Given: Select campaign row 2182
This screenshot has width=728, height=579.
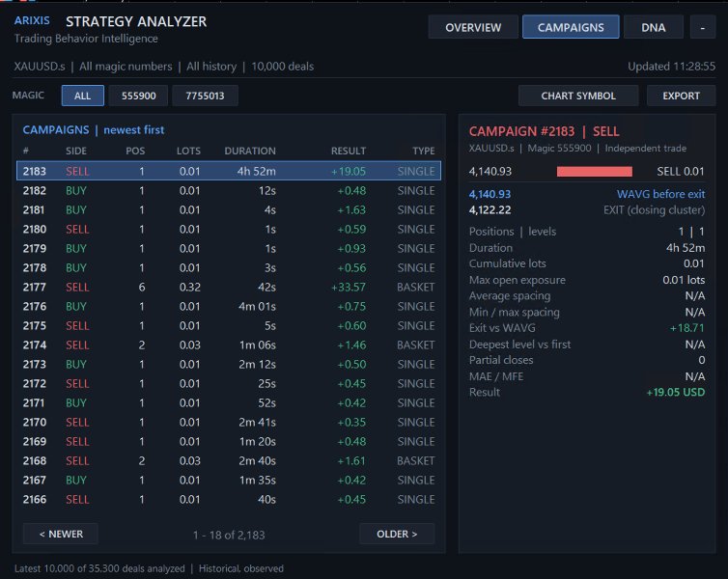Looking at the screenshot, I should point(229,191).
